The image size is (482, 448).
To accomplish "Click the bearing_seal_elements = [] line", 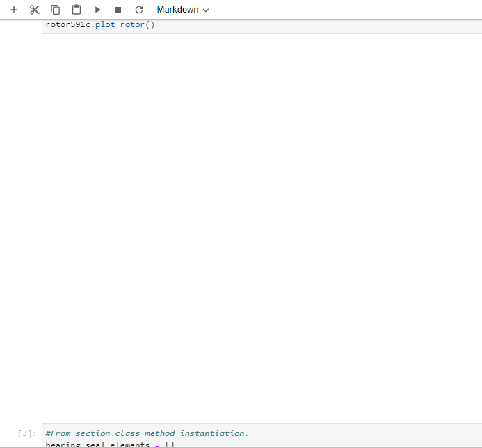I will point(110,445).
